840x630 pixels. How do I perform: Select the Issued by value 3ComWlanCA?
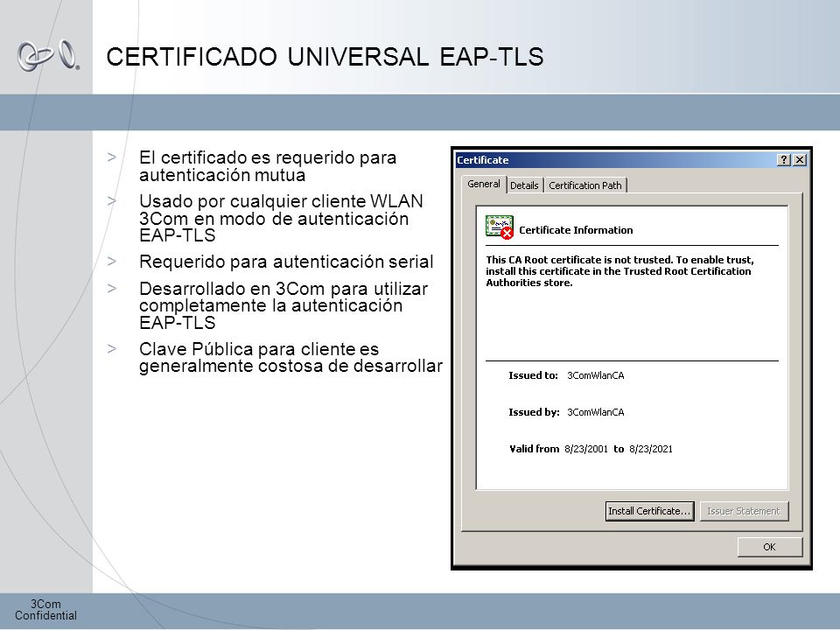click(595, 412)
